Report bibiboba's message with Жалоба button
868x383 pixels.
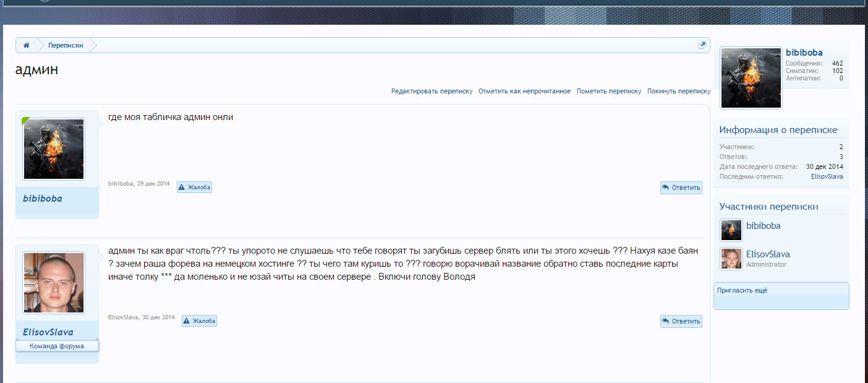click(x=194, y=187)
